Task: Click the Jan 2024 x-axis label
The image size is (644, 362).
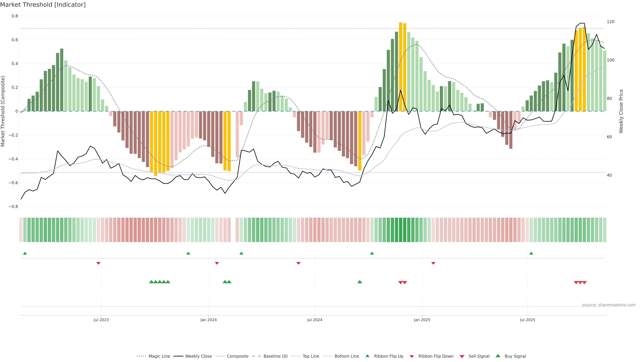Action: tap(208, 320)
